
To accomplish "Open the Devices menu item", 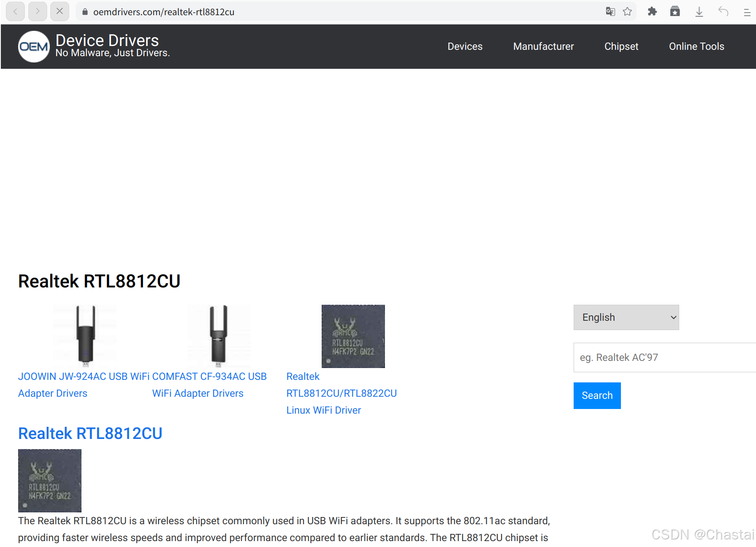I will coord(465,46).
